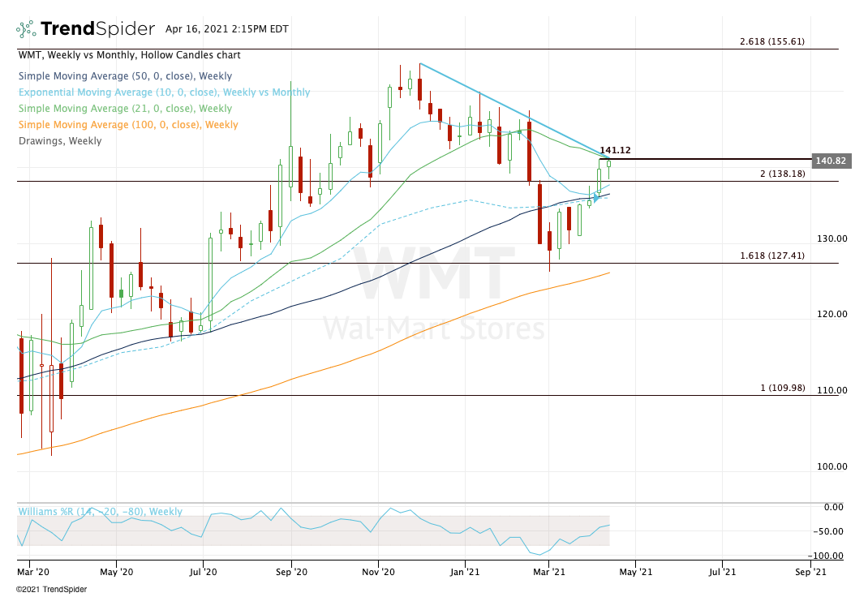
Task: Click the chart title 'WMT, Weekly vs Monthly, Hollow Candles chart'
Action: click(x=130, y=55)
